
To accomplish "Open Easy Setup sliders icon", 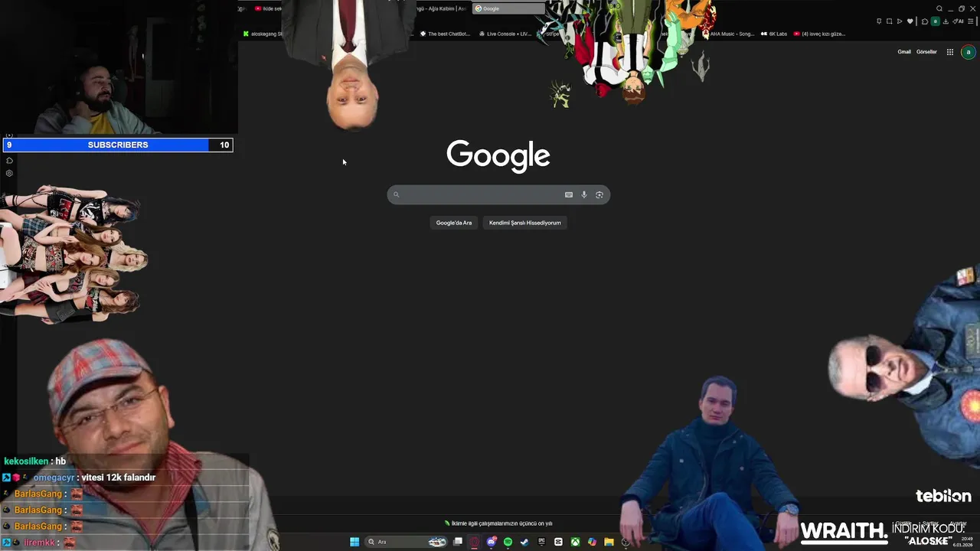I will (971, 21).
